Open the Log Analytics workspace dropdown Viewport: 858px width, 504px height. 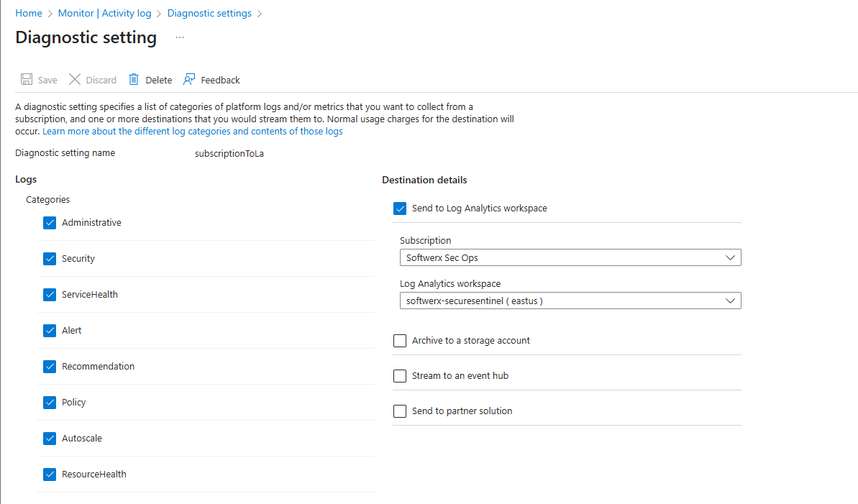tap(570, 301)
